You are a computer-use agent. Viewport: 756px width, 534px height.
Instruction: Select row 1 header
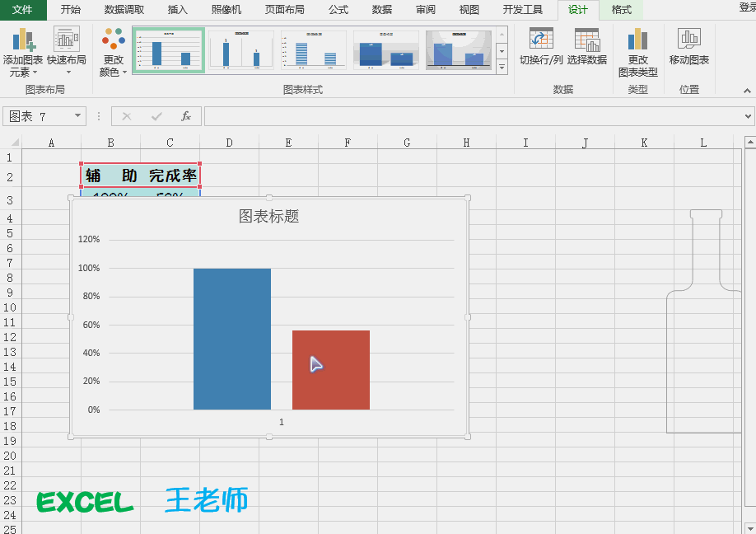(x=10, y=157)
